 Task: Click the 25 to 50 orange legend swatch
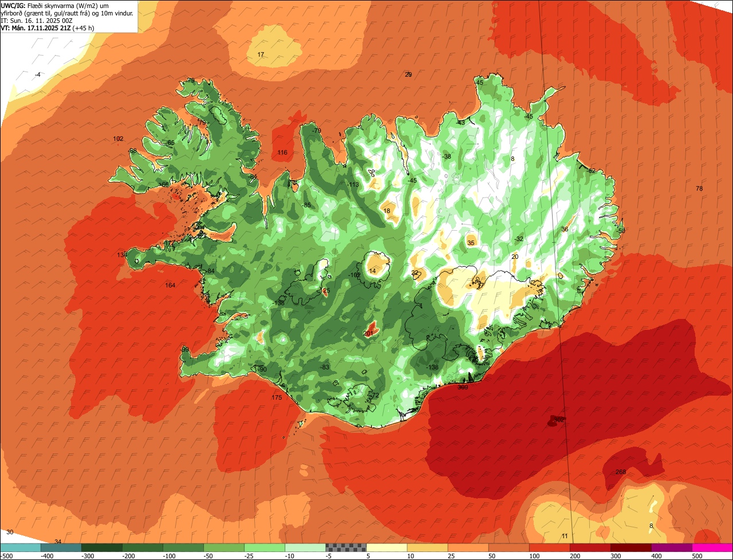pyautogui.click(x=468, y=547)
